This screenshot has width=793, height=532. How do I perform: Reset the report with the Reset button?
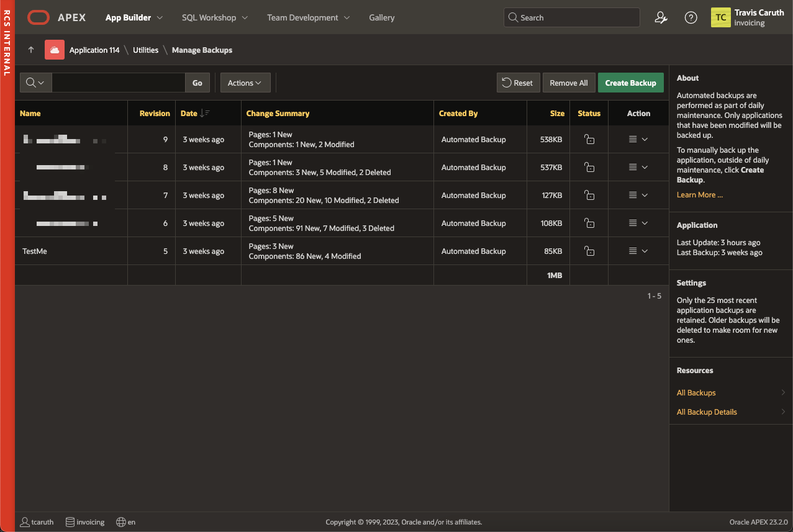518,83
